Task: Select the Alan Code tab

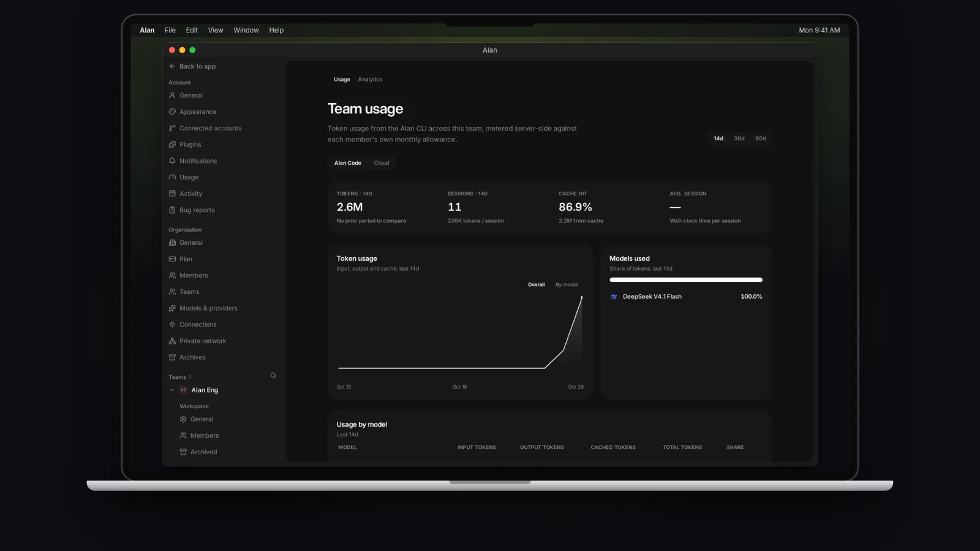Action: (348, 163)
